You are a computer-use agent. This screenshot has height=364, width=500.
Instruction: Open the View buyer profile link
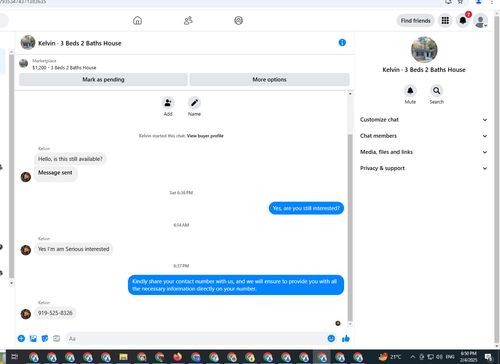205,136
